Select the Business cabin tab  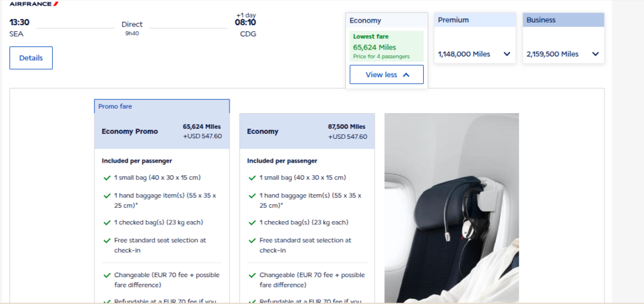(x=563, y=20)
